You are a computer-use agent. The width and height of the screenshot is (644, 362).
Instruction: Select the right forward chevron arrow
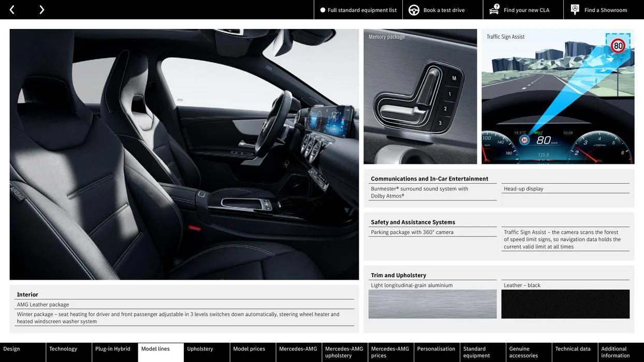click(x=41, y=9)
